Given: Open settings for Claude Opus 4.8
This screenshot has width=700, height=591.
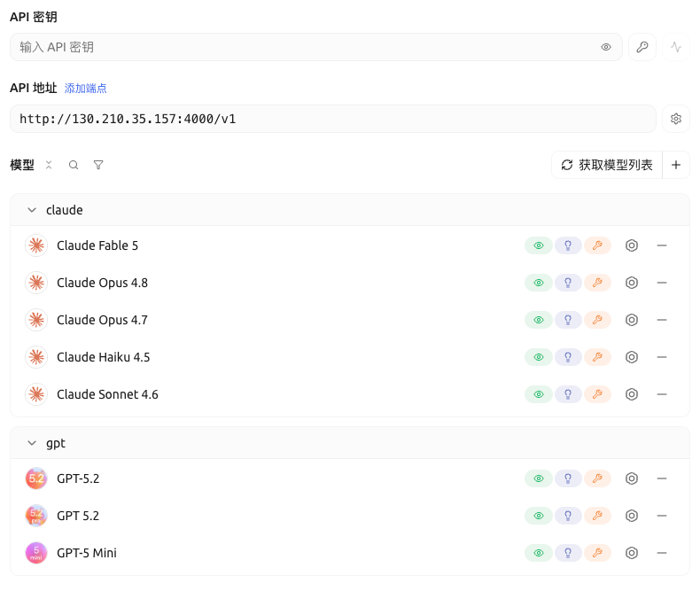Looking at the screenshot, I should [631, 283].
